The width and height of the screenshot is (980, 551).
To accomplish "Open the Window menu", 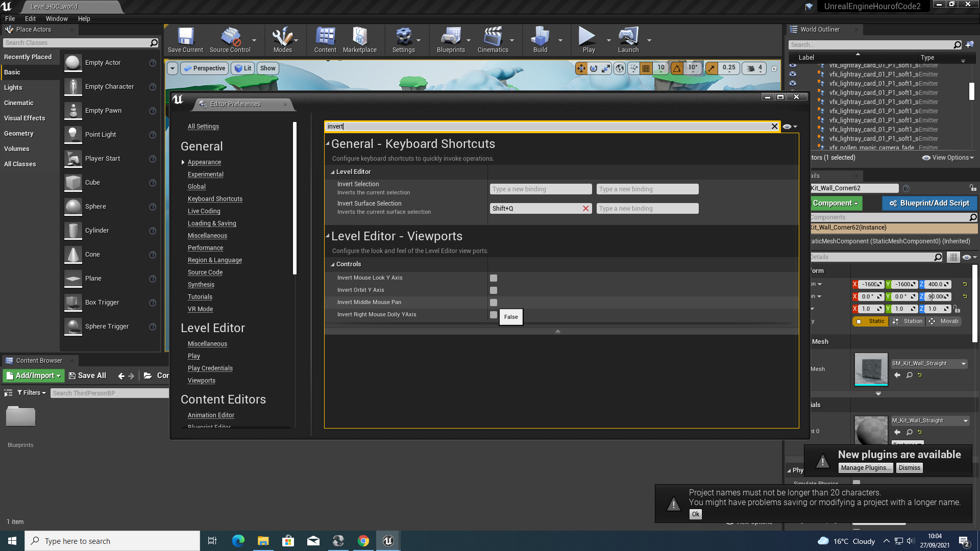I will pos(57,18).
